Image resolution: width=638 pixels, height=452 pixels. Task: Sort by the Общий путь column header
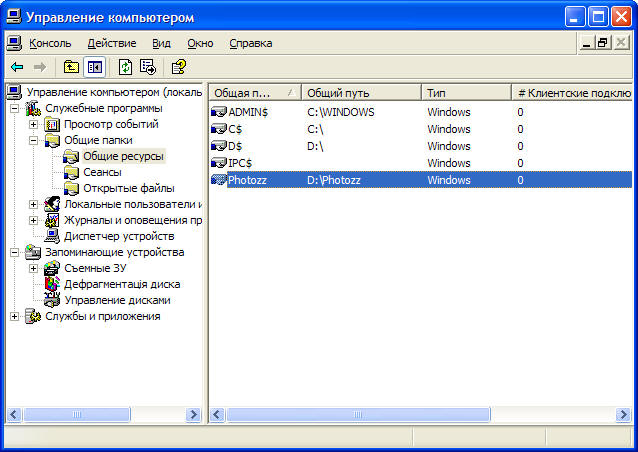point(361,93)
